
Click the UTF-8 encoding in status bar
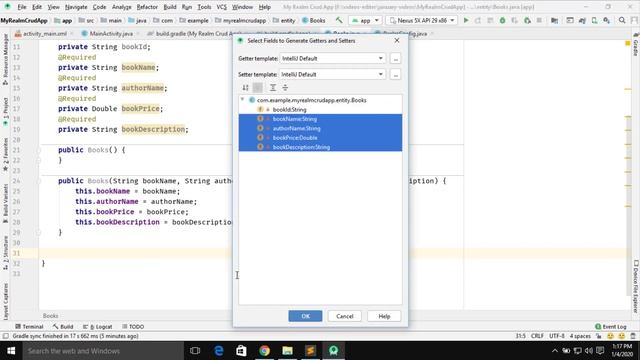tap(557, 336)
